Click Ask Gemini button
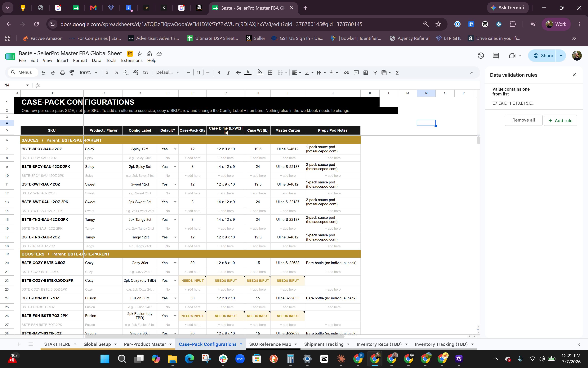The width and height of the screenshot is (588, 368). click(x=508, y=8)
